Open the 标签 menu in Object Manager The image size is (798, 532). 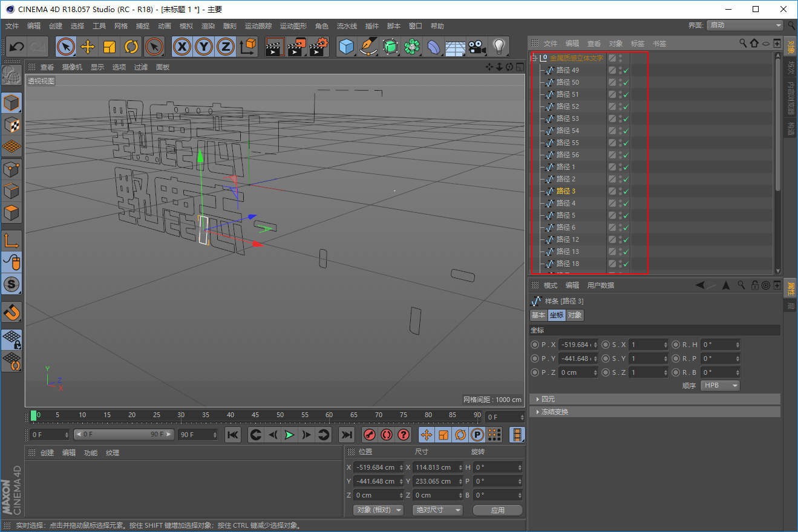pos(638,44)
